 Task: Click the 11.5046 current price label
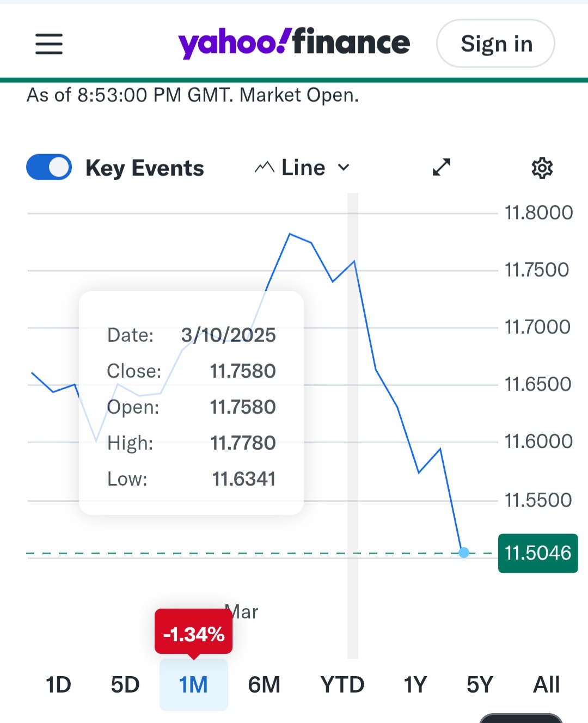point(537,553)
